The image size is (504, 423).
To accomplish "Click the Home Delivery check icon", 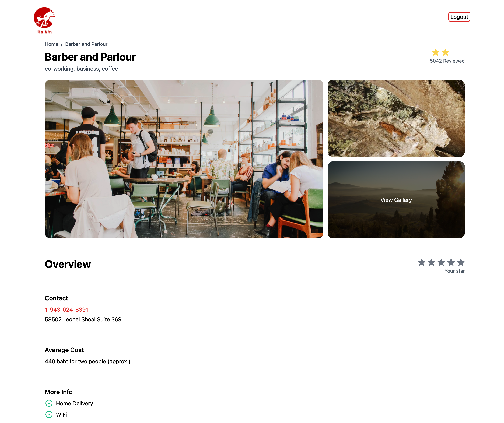I will 49,403.
